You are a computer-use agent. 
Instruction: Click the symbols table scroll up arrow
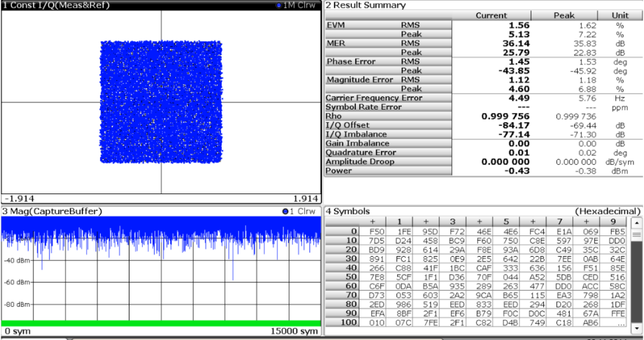tap(636, 223)
